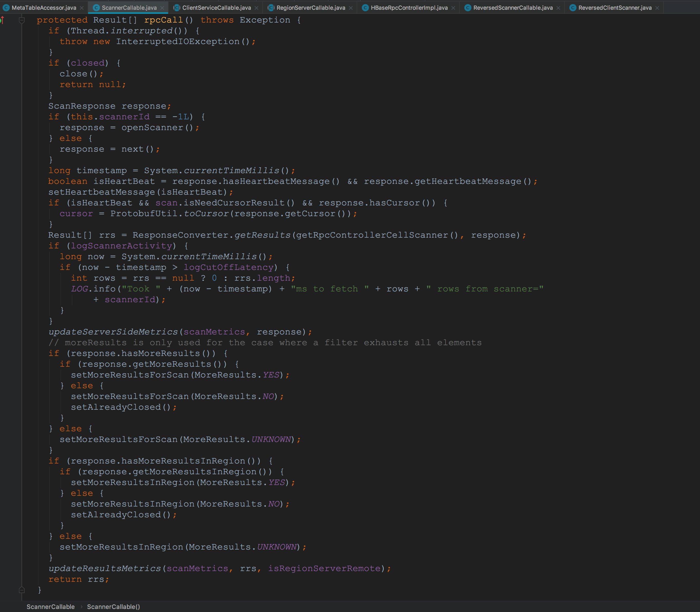
Task: Click class icon on ReversedClientScanner.java tab
Action: tap(573, 7)
